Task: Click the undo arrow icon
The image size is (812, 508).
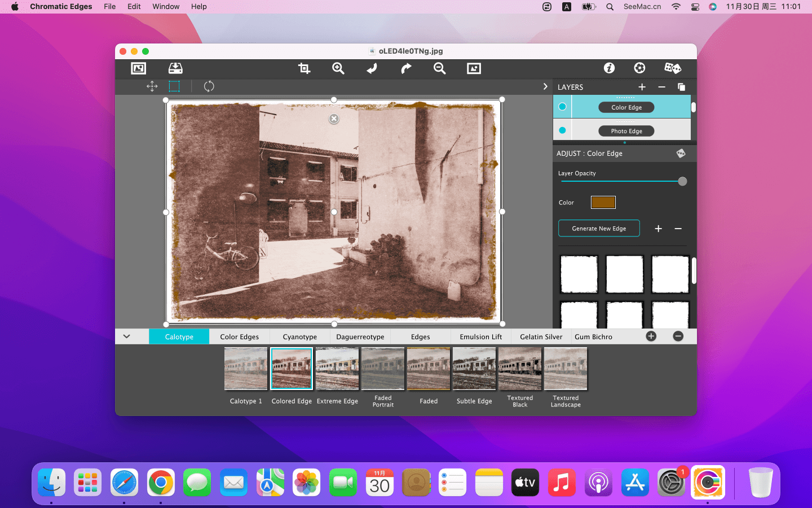Action: (x=372, y=68)
